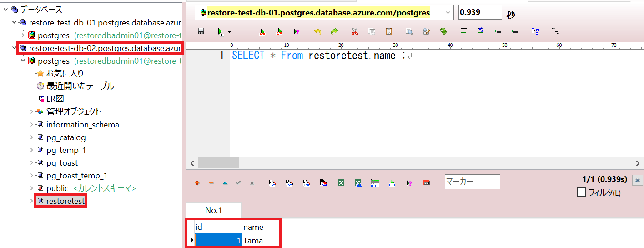Redo the edit with the green arrow

click(x=334, y=31)
